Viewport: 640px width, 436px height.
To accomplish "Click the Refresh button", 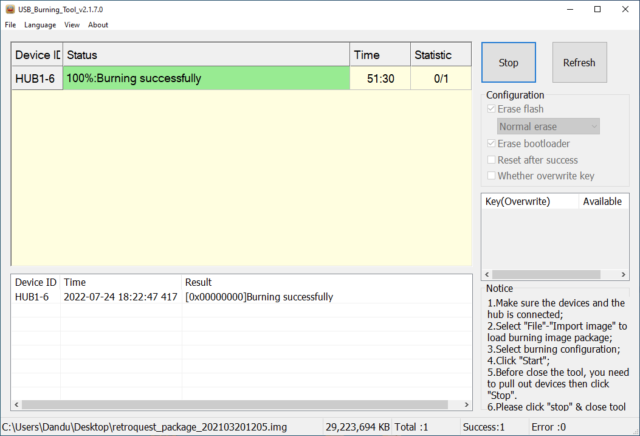I will (x=579, y=62).
